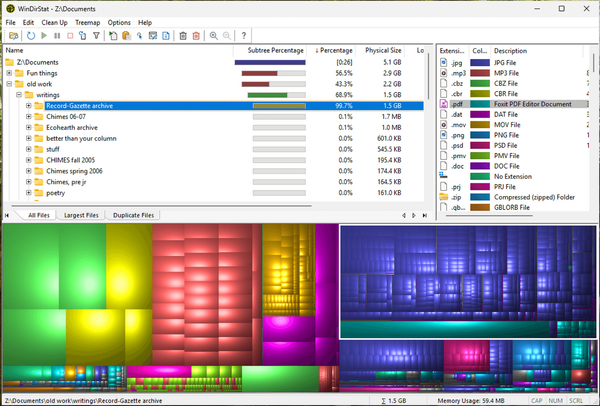Click the WinDirStat title bar app icon

click(x=10, y=8)
